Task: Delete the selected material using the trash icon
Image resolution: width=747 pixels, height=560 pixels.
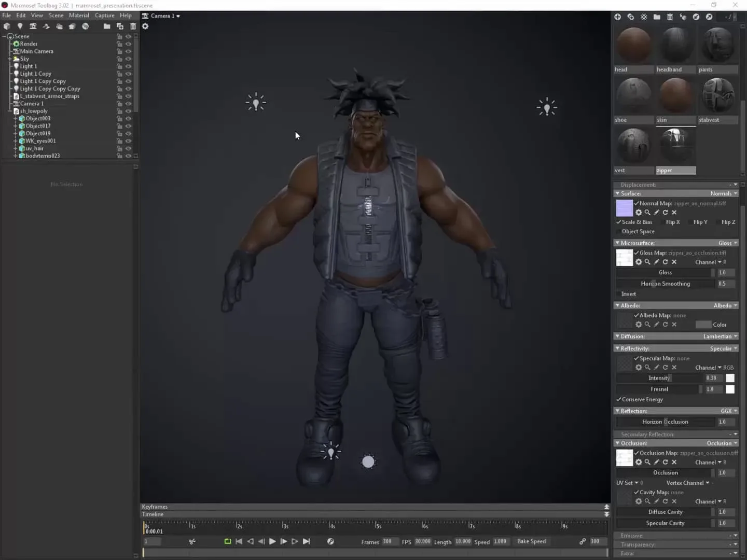Action: click(670, 17)
